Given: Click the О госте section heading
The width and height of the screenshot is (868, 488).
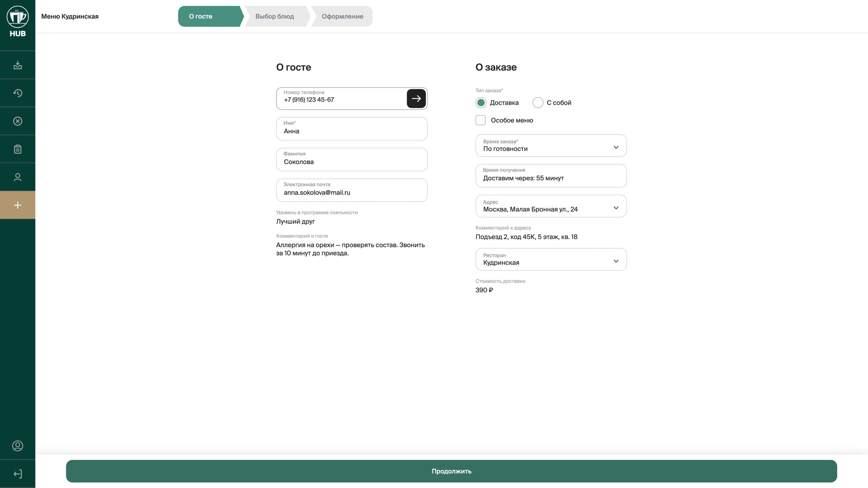Looking at the screenshot, I should click(293, 67).
